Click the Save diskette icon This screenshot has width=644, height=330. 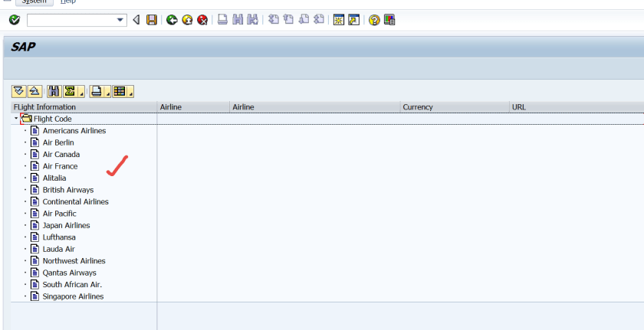click(152, 20)
